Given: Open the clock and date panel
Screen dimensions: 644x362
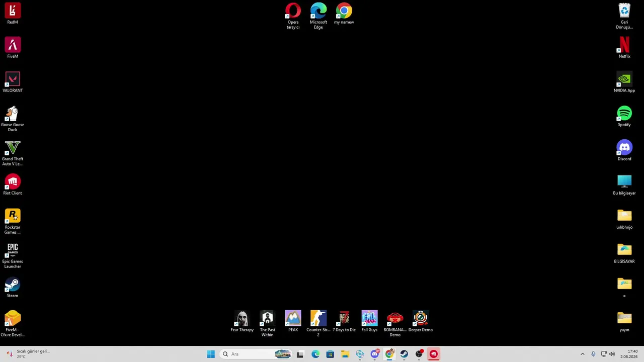Looking at the screenshot, I should click(629, 354).
